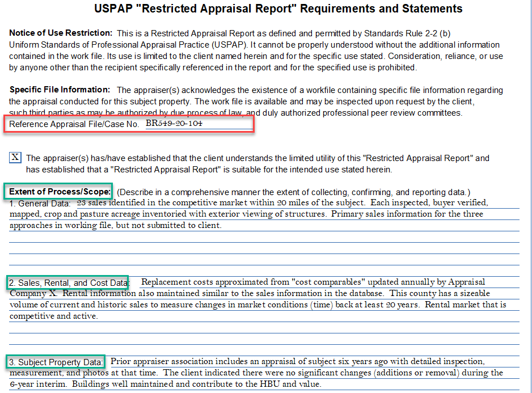Viewport: 532px width, 393px height.
Task: Click the '1. General Data:' label
Action: pyautogui.click(x=40, y=203)
